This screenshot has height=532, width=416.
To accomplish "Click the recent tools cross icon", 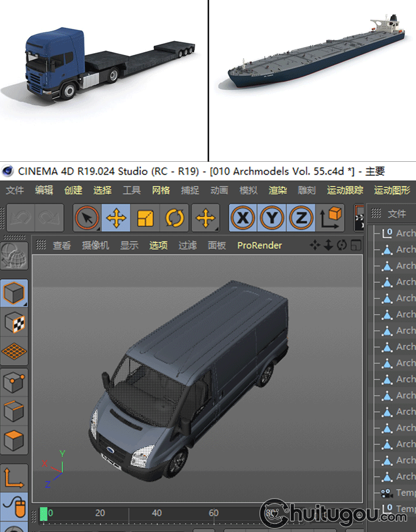I will click(205, 218).
